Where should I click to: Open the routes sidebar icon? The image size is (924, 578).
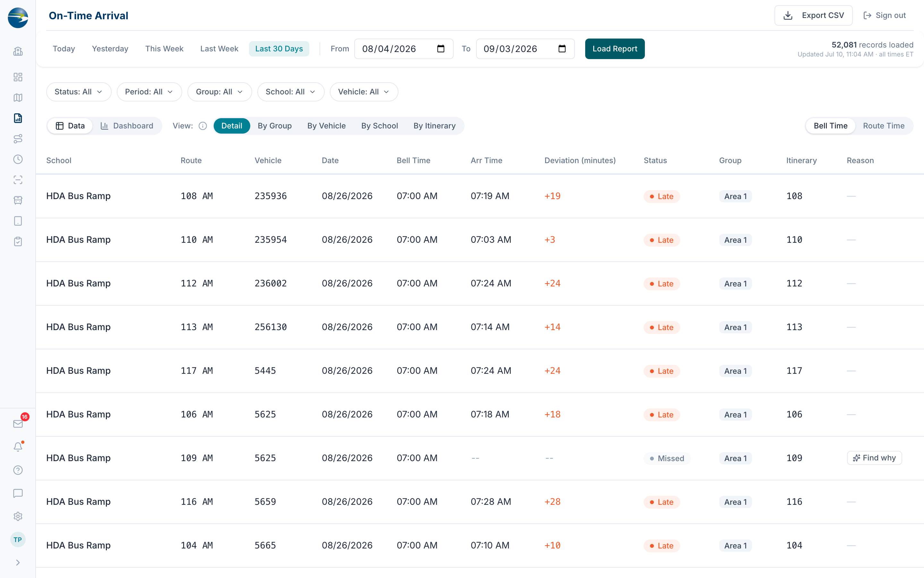click(18, 139)
